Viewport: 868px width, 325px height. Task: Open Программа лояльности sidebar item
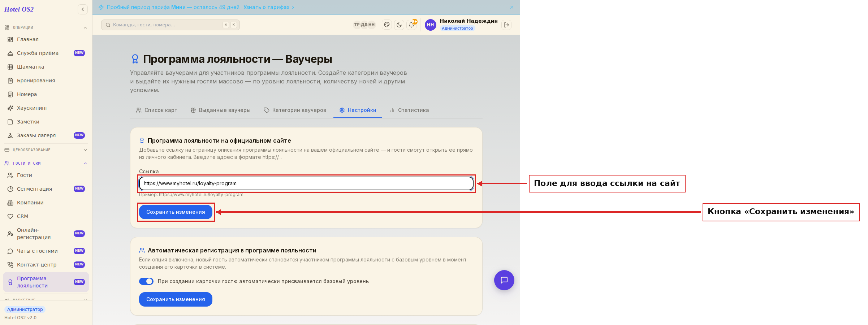46,282
